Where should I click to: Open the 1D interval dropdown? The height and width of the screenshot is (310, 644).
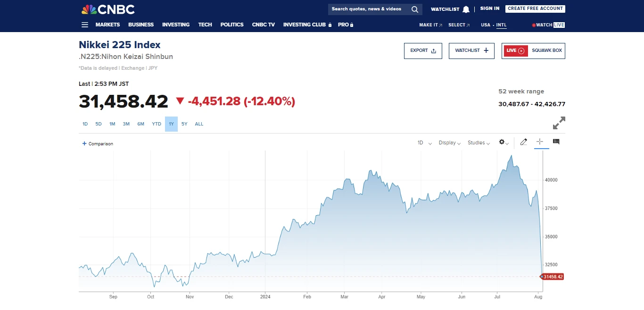[x=425, y=142]
